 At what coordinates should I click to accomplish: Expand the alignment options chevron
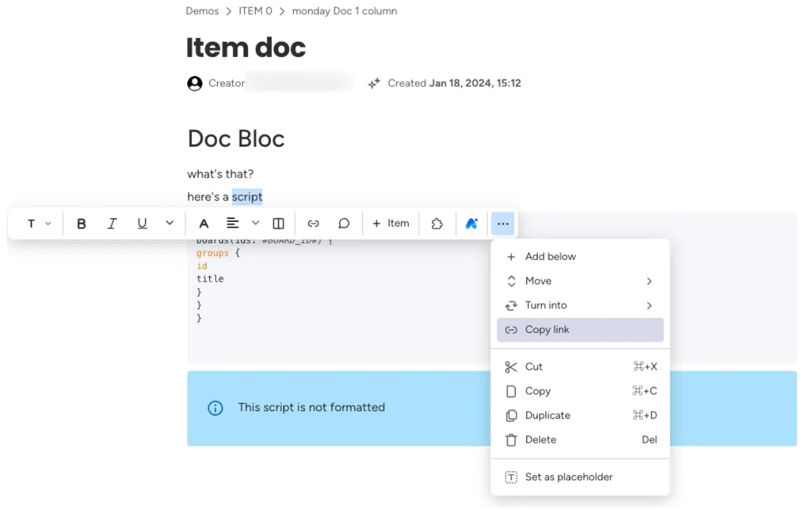pyautogui.click(x=256, y=223)
